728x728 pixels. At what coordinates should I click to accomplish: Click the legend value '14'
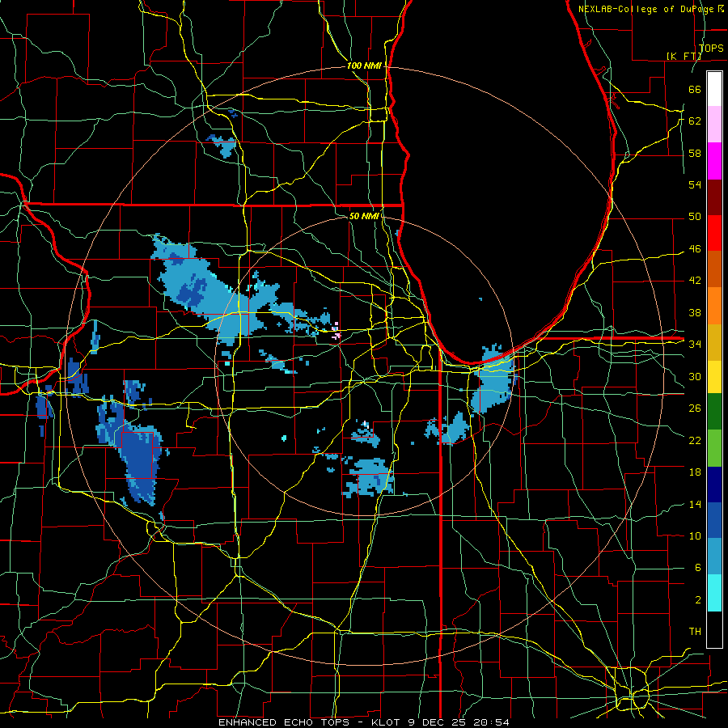(695, 504)
